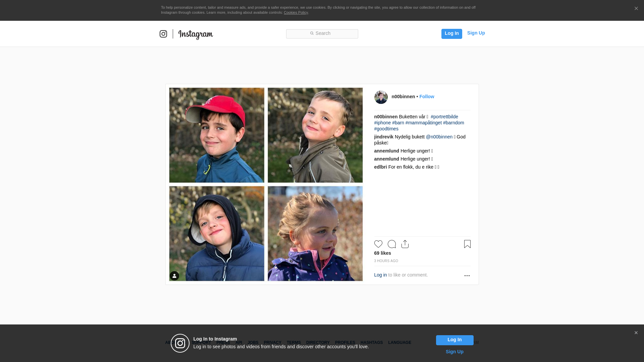Follow the n00binnen account
The width and height of the screenshot is (644, 362).
pyautogui.click(x=427, y=97)
